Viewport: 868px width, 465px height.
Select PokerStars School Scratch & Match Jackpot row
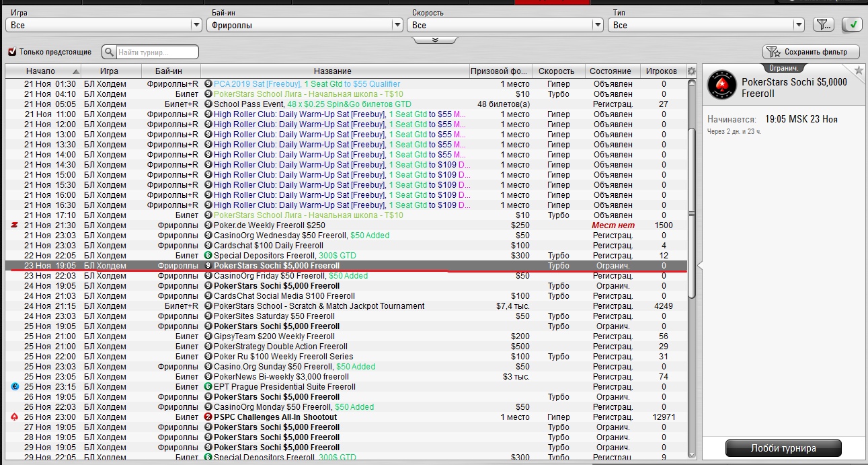pyautogui.click(x=346, y=306)
